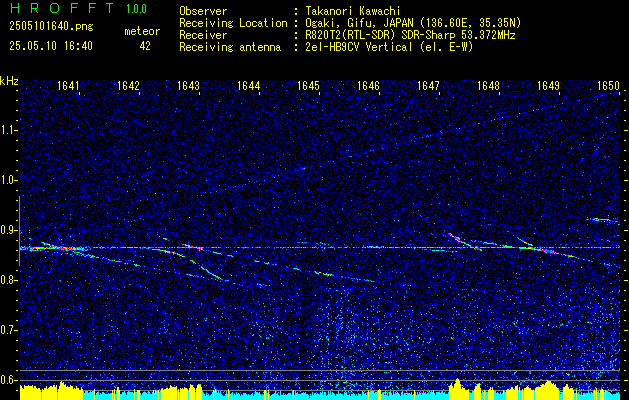Click the 0.6 kHz frequency label
The height and width of the screenshot is (400, 629).
(7, 380)
